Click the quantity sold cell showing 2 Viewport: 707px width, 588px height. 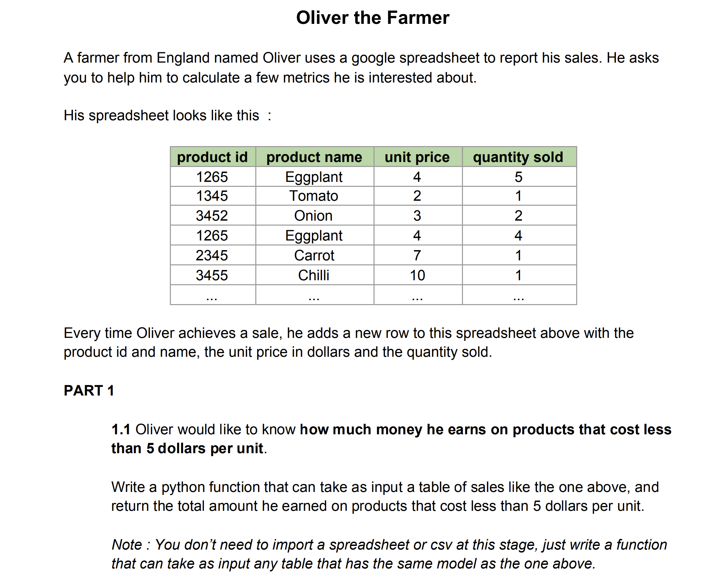pos(519,216)
